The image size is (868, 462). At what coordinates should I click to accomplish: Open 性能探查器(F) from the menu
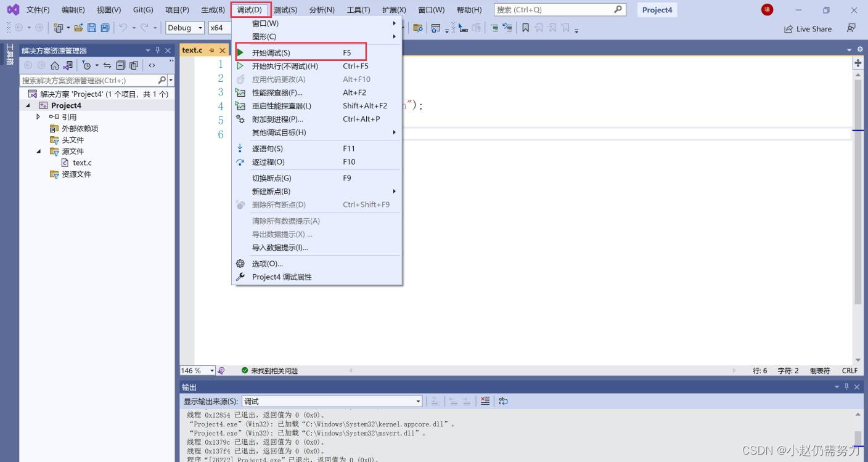[317, 92]
